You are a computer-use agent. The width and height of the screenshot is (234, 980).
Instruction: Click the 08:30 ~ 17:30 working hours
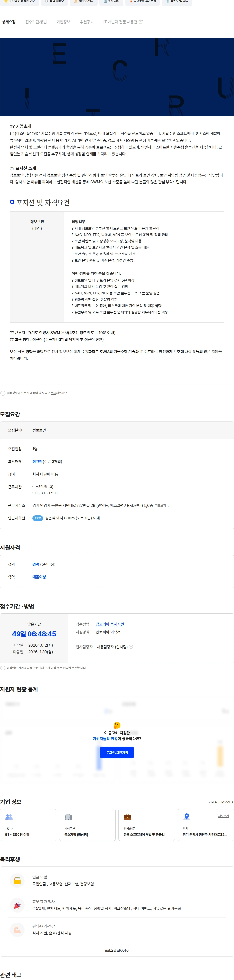coord(46,493)
